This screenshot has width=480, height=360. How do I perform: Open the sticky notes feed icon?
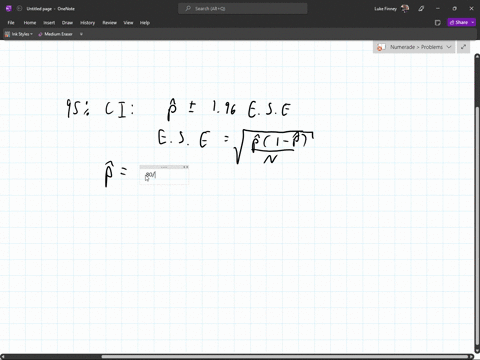pos(438,23)
